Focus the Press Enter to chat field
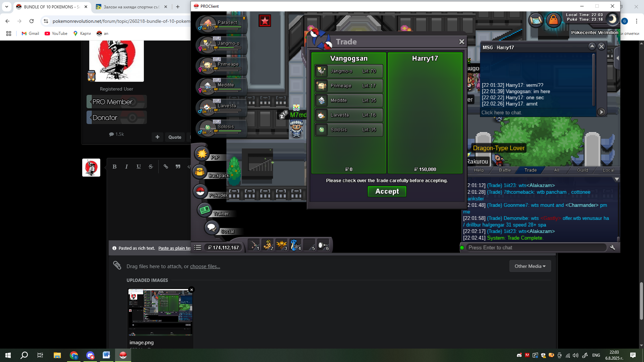This screenshot has height=362, width=644. [537, 247]
